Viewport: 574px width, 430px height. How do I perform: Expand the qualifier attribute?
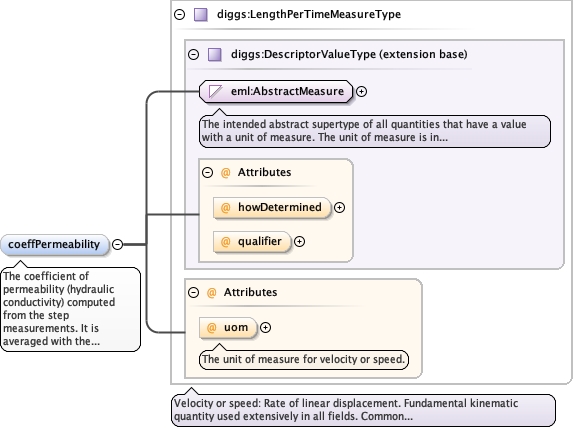pos(299,242)
